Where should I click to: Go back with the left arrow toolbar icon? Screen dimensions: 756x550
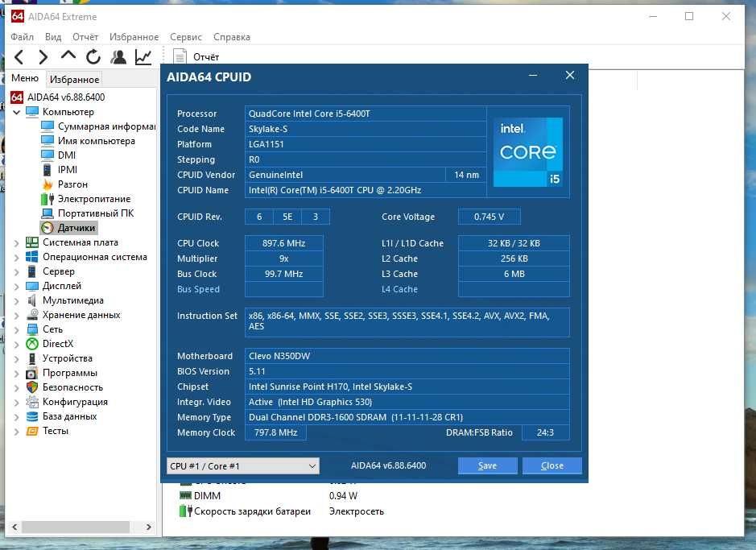click(x=19, y=57)
